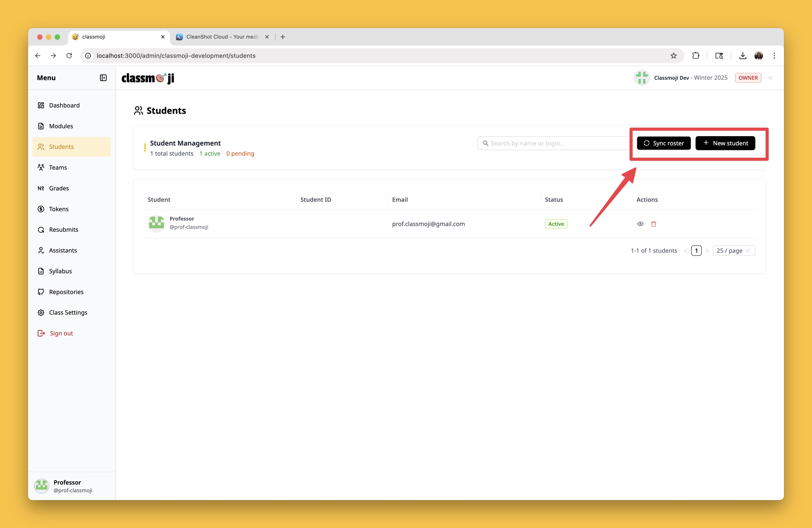Click the Assistants person icon
The height and width of the screenshot is (528, 812).
(x=41, y=250)
